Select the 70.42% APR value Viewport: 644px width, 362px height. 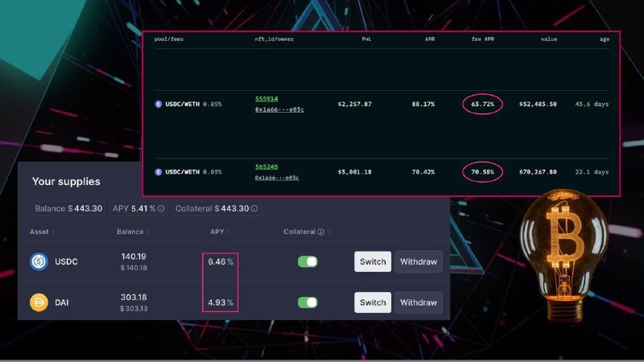click(423, 172)
